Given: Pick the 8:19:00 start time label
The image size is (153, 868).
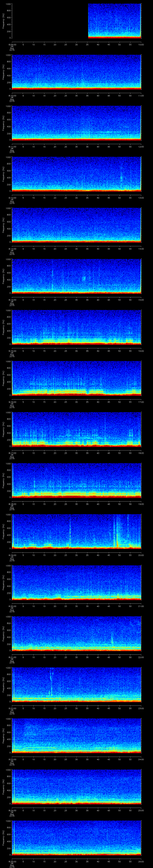Looking at the screenshot, I should 12,555.
